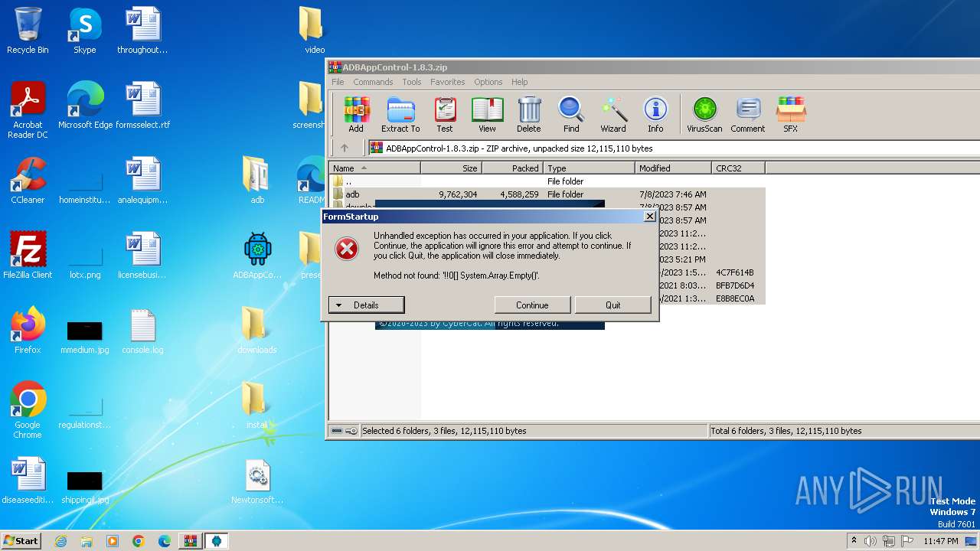Open the File menu in WinRAR

[x=338, y=82]
